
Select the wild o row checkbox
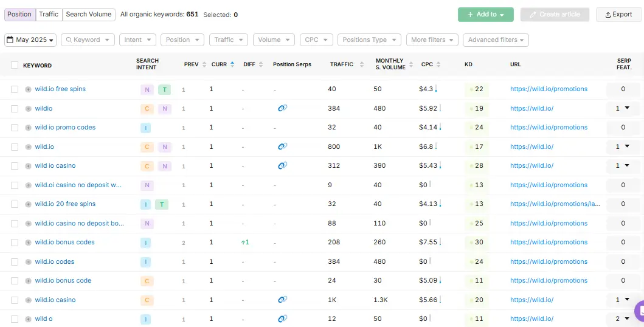[15, 318]
